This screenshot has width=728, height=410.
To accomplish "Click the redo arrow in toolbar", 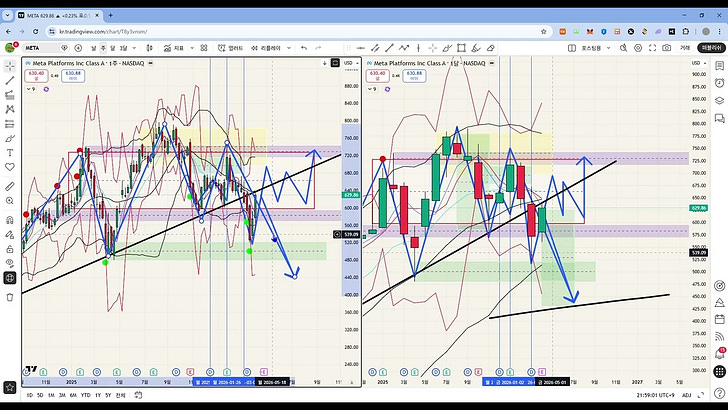I will pos(318,48).
